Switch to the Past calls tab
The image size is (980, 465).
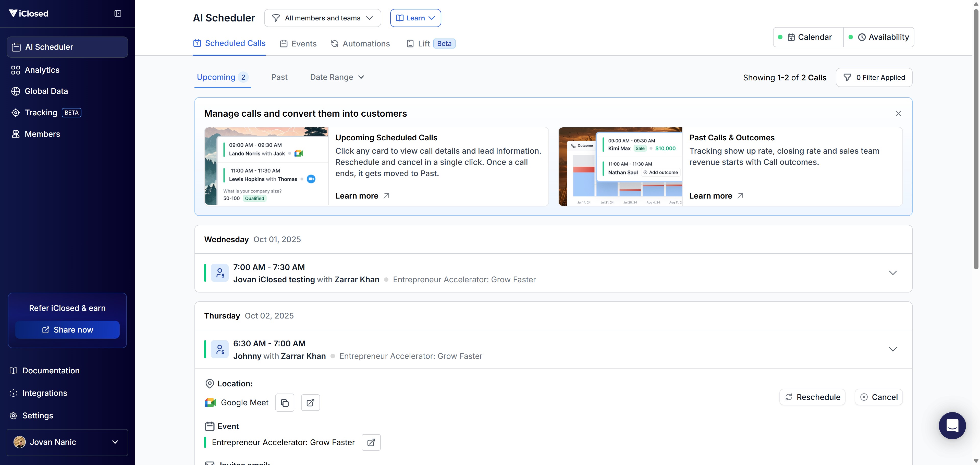pyautogui.click(x=279, y=77)
